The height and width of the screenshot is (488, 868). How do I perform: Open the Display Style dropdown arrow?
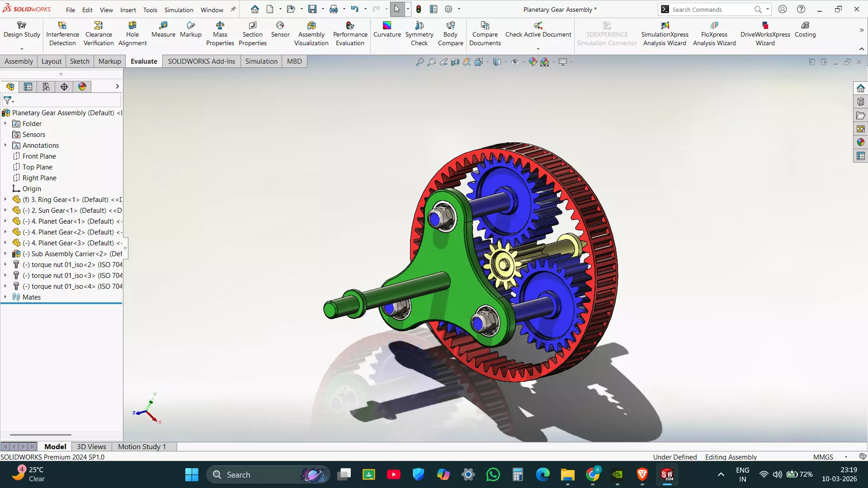(x=505, y=62)
